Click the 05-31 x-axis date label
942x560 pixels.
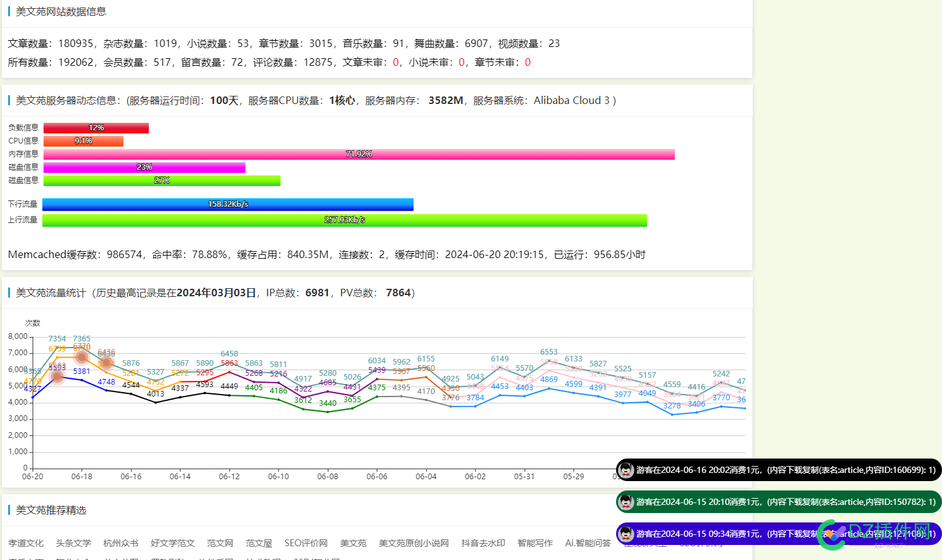(525, 477)
